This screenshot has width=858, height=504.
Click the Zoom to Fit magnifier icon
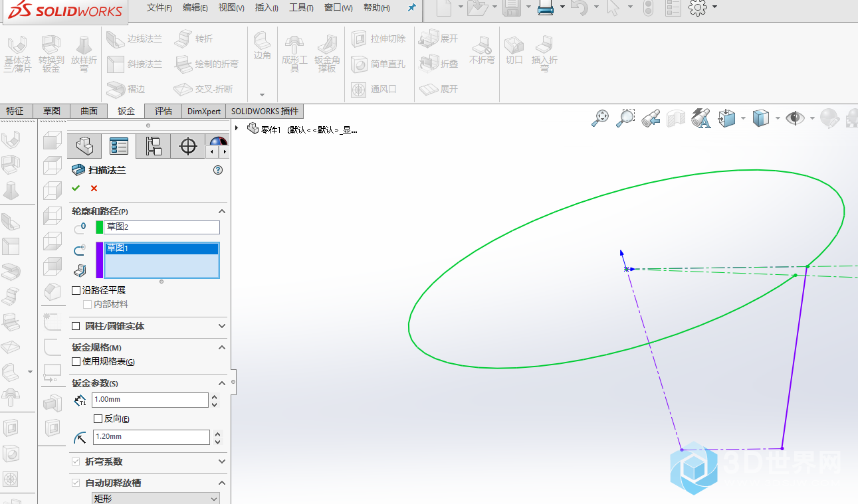[x=600, y=118]
